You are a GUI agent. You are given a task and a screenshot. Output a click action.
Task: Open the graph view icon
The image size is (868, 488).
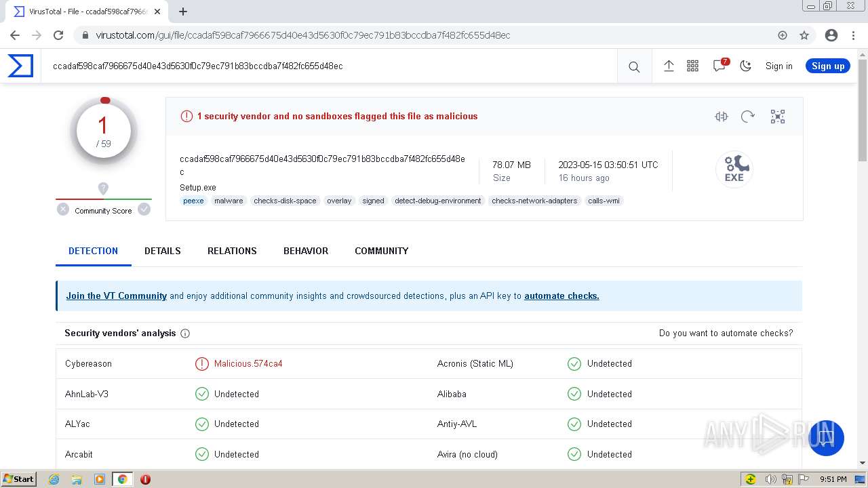click(778, 117)
